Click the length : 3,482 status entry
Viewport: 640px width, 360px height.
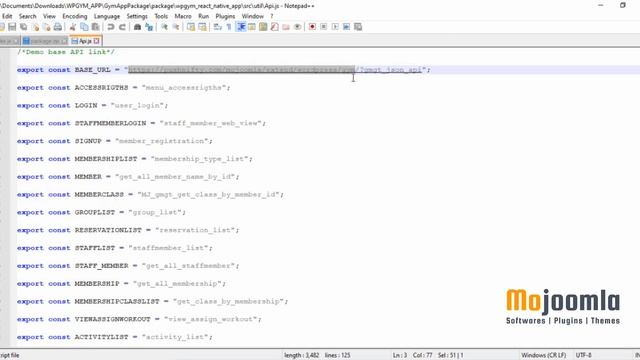(302, 355)
